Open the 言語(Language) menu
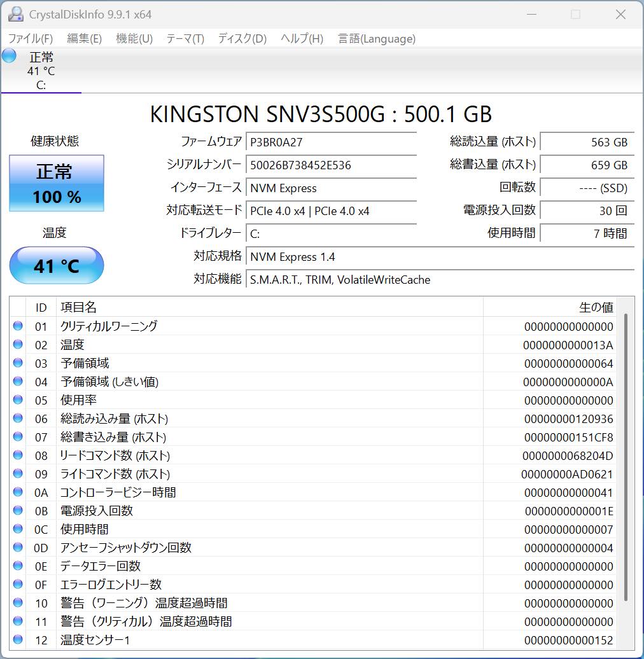 pos(377,39)
